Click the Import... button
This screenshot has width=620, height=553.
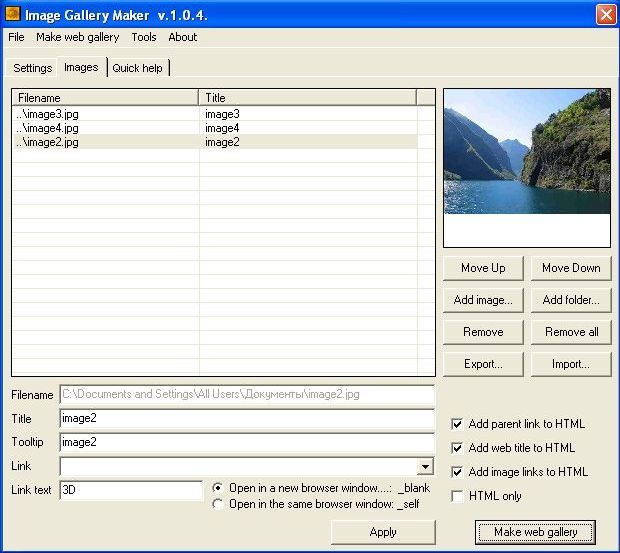click(x=571, y=364)
